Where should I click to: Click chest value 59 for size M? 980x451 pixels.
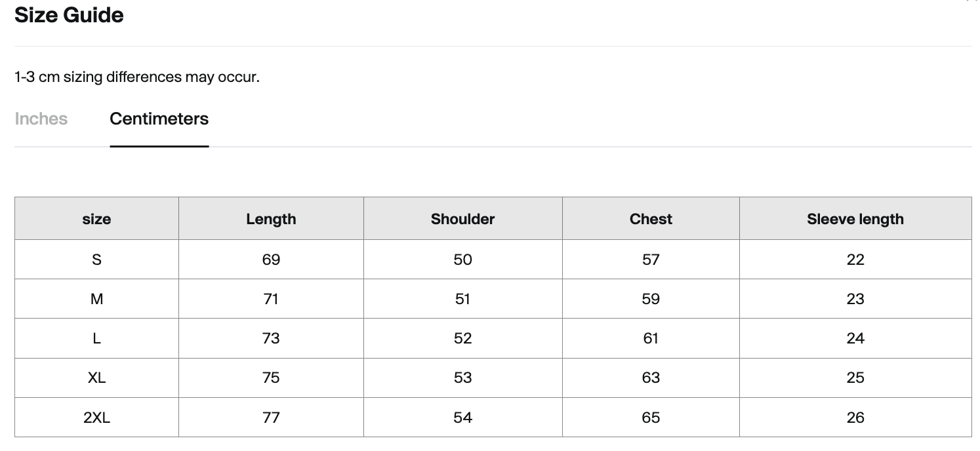(x=651, y=299)
